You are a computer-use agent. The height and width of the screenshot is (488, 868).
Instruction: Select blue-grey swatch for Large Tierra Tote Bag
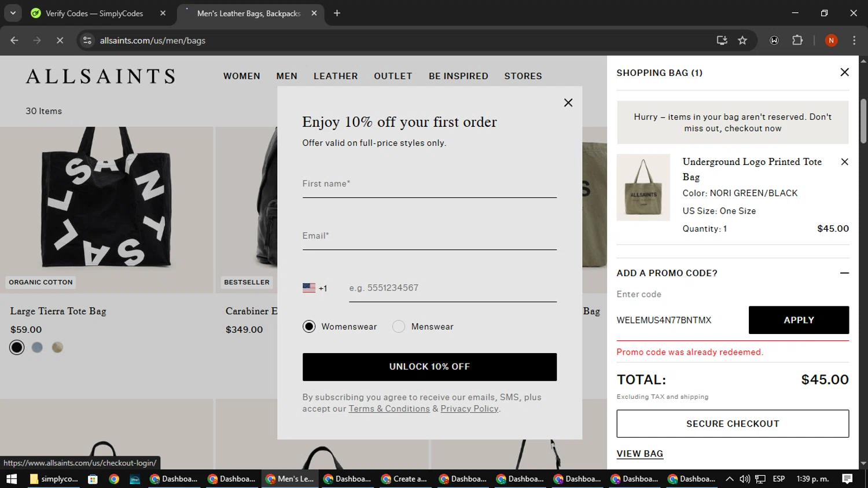tap(37, 347)
